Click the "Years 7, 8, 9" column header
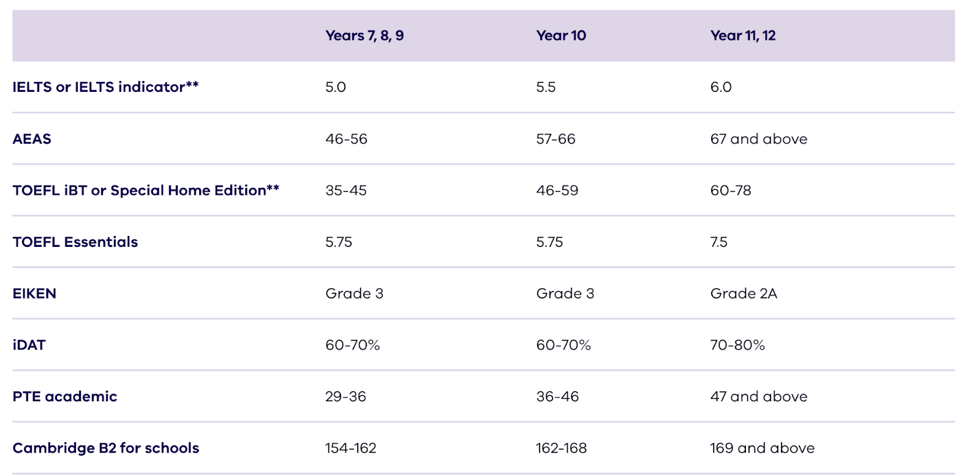 click(364, 36)
